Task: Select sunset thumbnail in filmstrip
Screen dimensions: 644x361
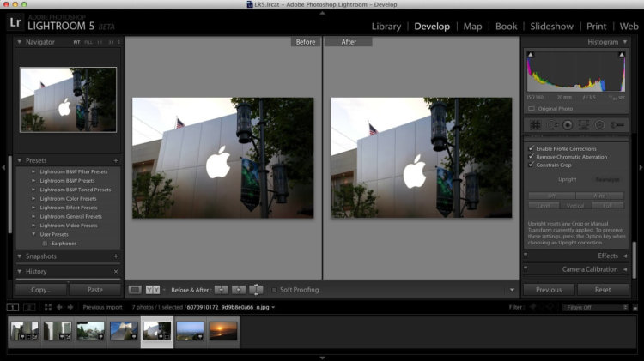Action: pyautogui.click(x=223, y=331)
